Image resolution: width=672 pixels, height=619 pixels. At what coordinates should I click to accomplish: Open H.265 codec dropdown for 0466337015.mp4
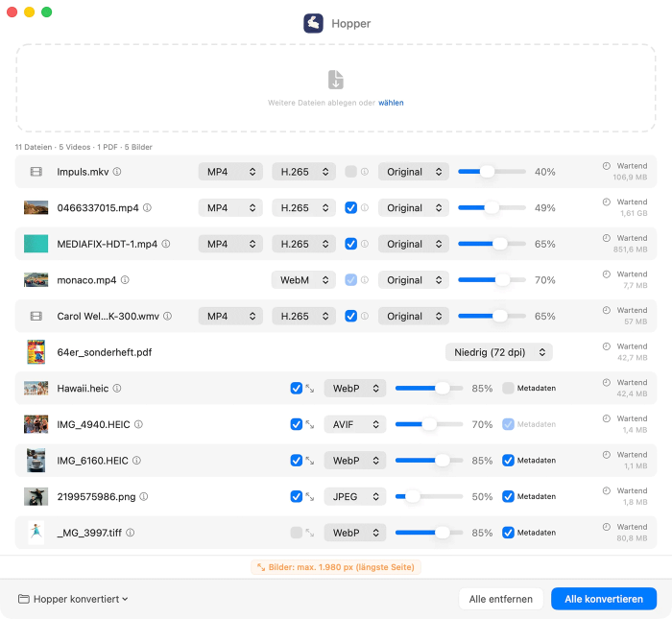[304, 207]
